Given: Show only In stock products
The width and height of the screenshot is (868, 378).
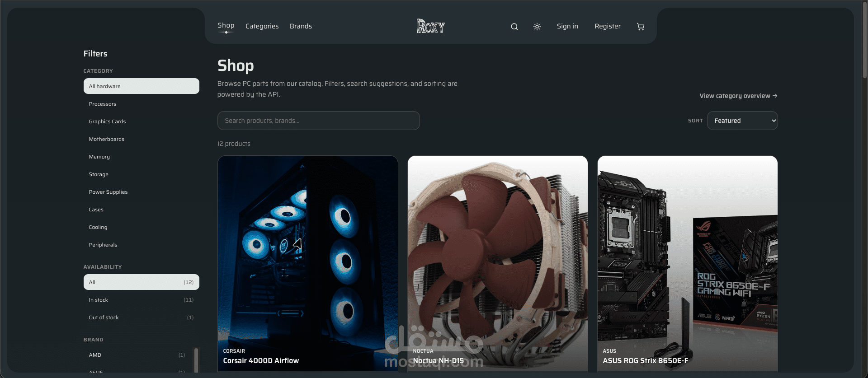Looking at the screenshot, I should pos(141,300).
